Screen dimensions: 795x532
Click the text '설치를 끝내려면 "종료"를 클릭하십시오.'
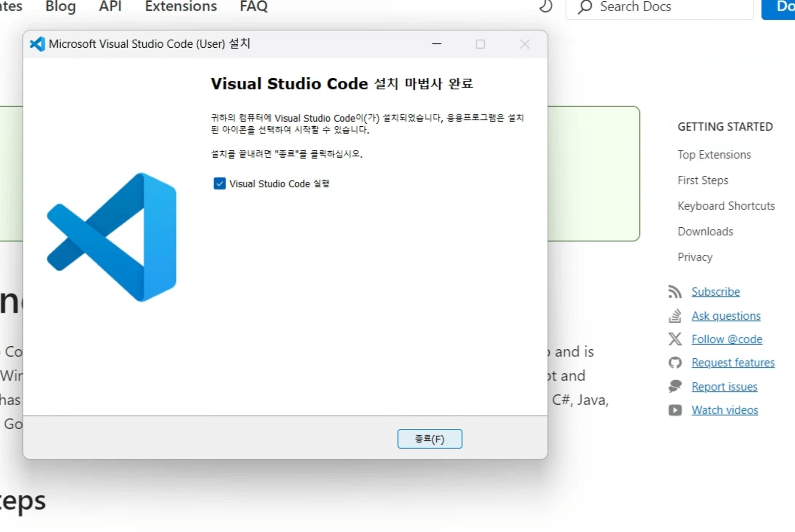point(286,154)
